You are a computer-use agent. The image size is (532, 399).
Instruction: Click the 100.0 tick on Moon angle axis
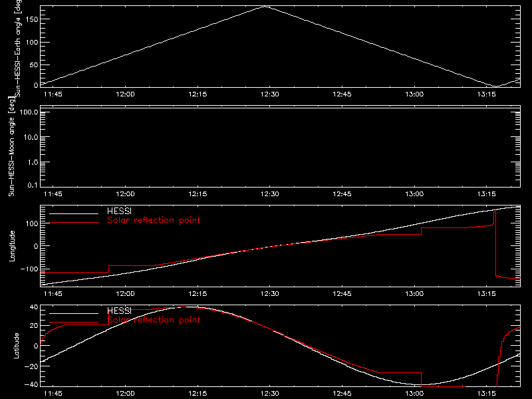click(x=29, y=112)
